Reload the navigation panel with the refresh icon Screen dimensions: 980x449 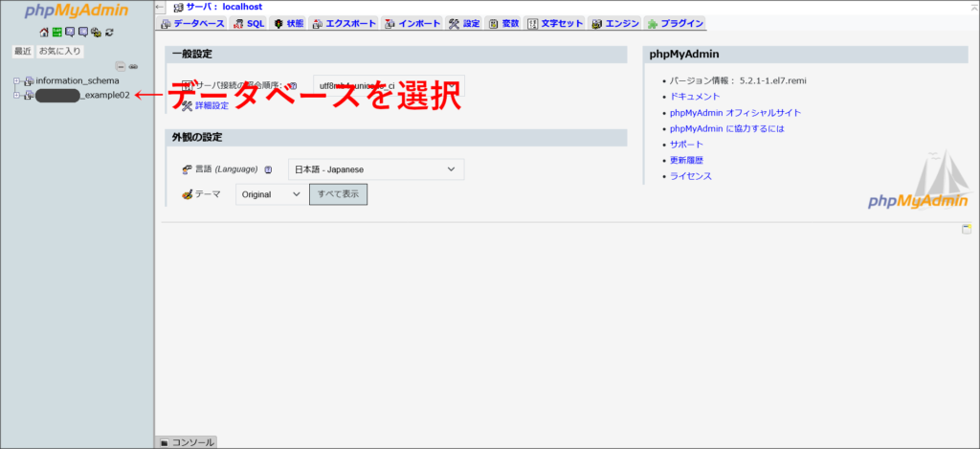point(109,33)
